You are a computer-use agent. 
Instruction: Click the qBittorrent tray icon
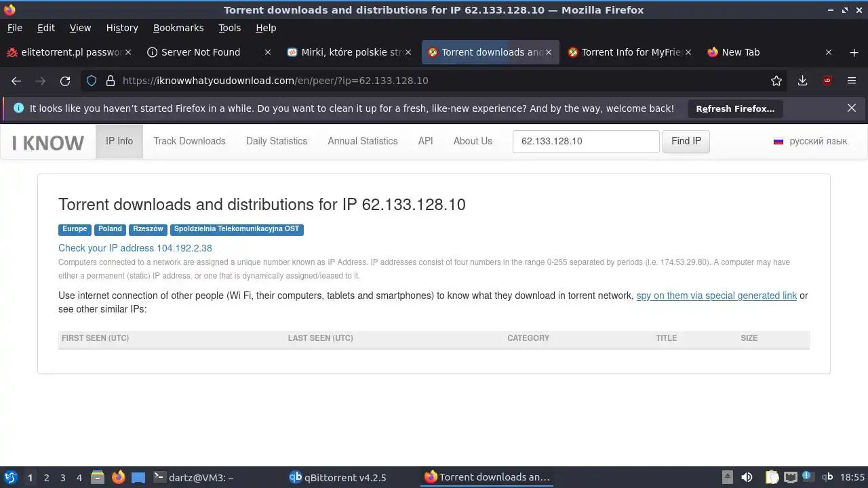click(827, 477)
